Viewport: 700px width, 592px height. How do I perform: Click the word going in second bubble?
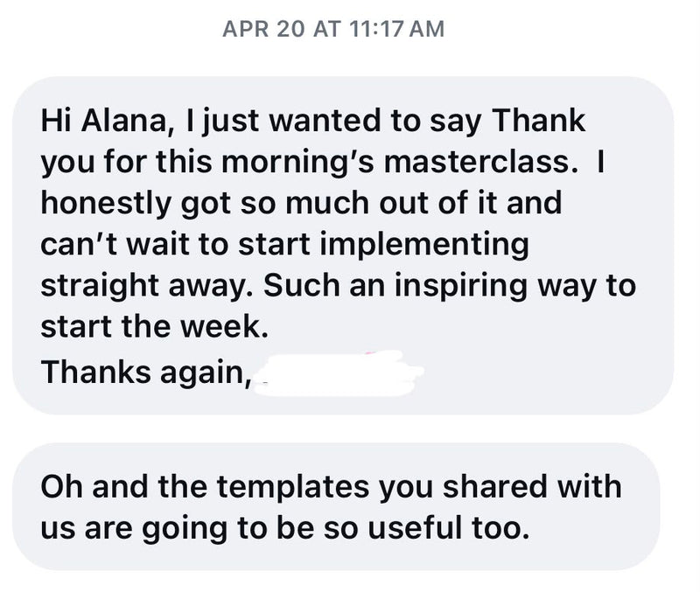tap(185, 529)
